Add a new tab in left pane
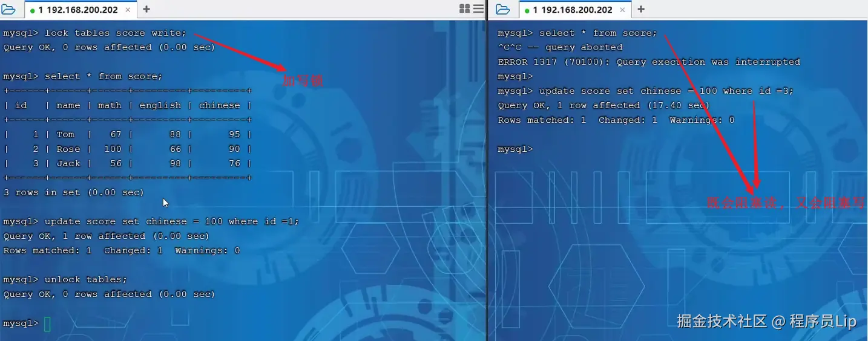This screenshot has height=341, width=868. (146, 9)
